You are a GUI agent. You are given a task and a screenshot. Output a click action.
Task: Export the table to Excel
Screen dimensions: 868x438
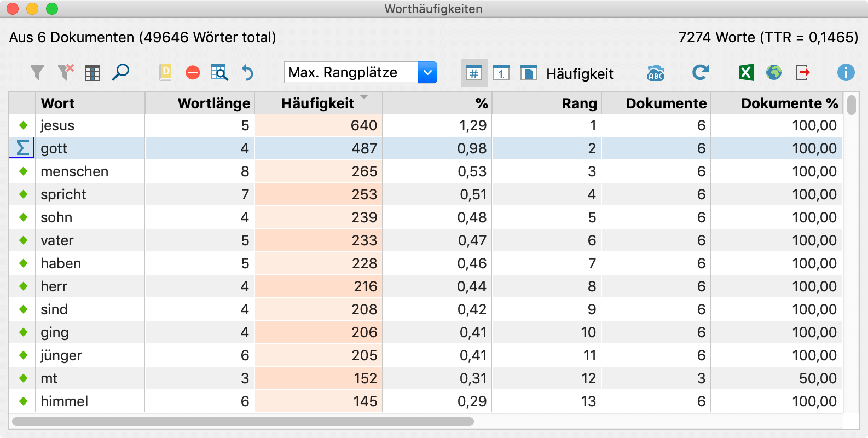tap(746, 72)
